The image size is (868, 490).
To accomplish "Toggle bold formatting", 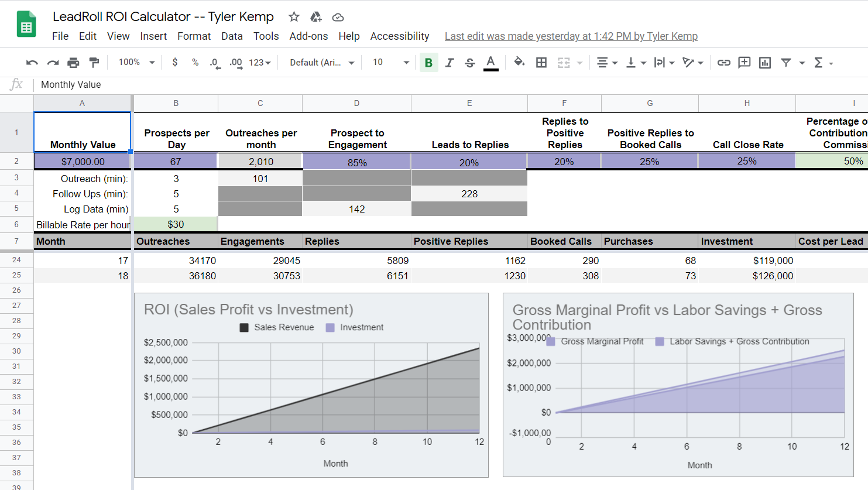I will click(x=429, y=62).
